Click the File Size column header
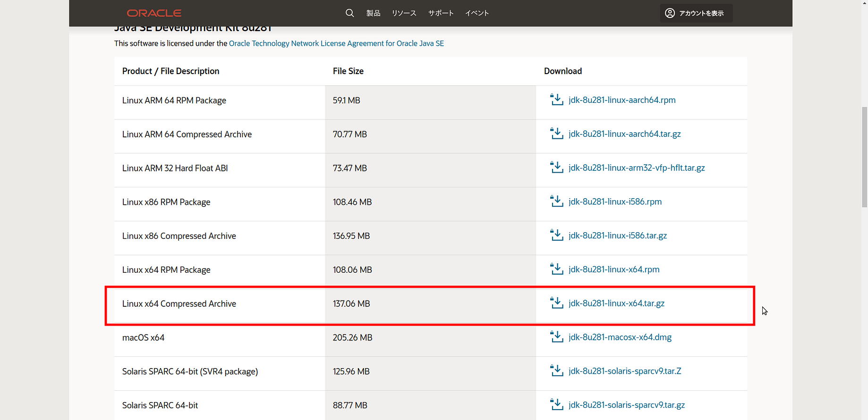This screenshot has width=868, height=420. point(348,71)
